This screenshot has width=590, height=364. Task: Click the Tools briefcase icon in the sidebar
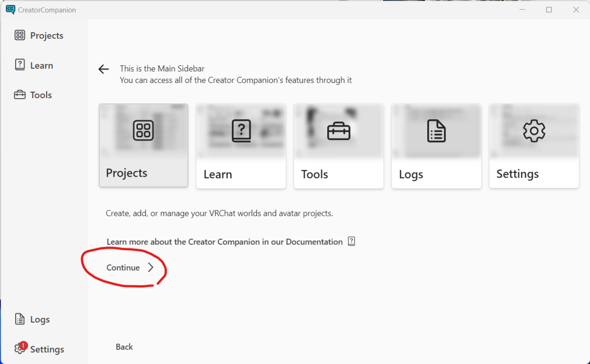click(20, 95)
